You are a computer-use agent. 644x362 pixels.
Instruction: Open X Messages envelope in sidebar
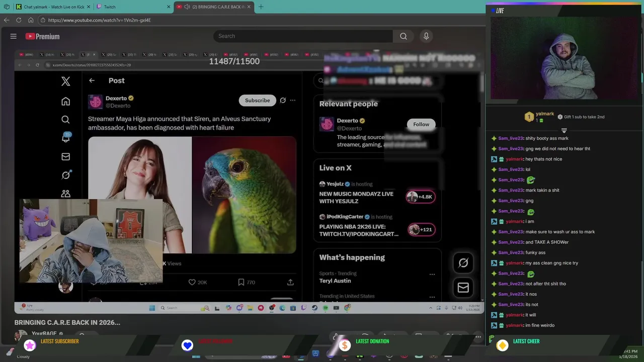point(65,157)
